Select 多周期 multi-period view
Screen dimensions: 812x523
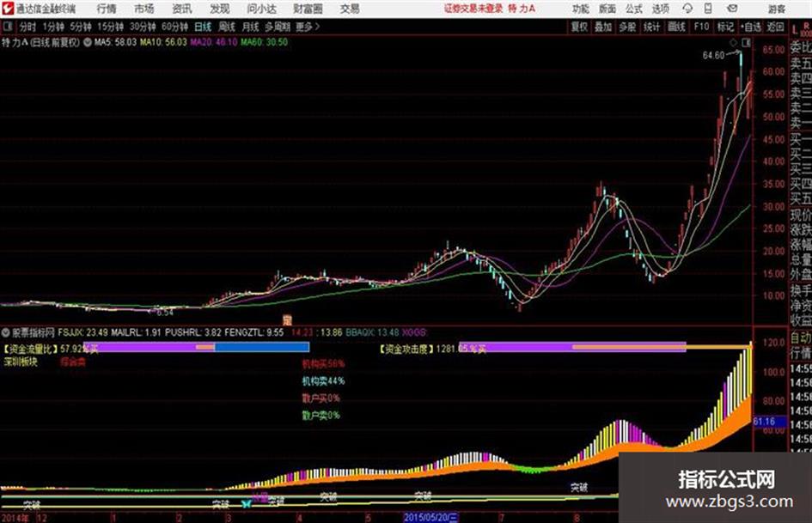click(278, 27)
